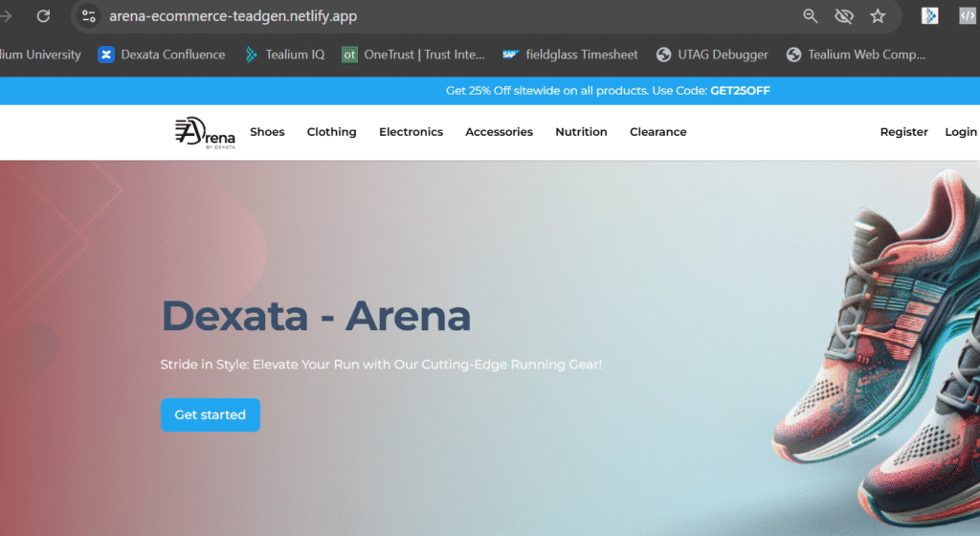
Task: Open the Clothing category
Action: 331,132
